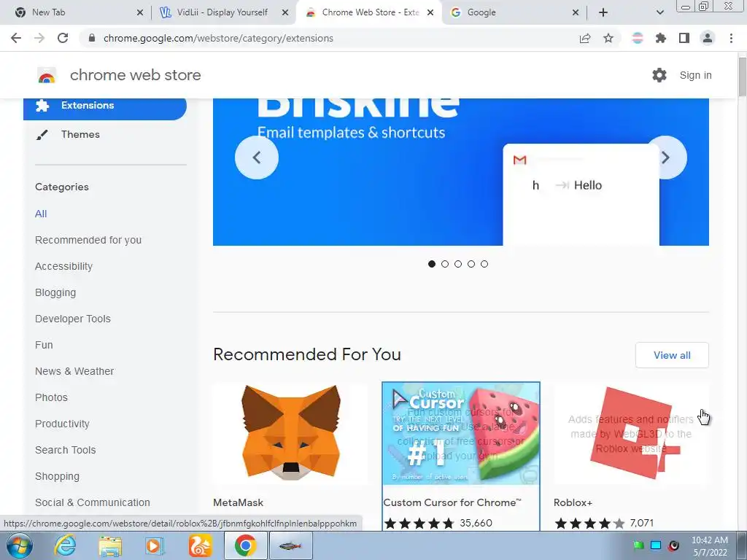Choose Recommended for you category
Viewport: 747px width, 560px height.
tap(88, 240)
